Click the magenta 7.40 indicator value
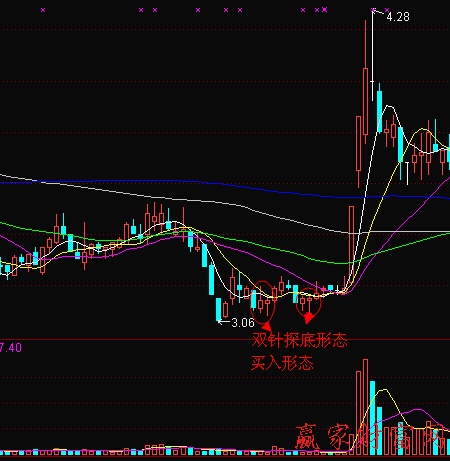This screenshot has width=450, height=461. click(11, 348)
